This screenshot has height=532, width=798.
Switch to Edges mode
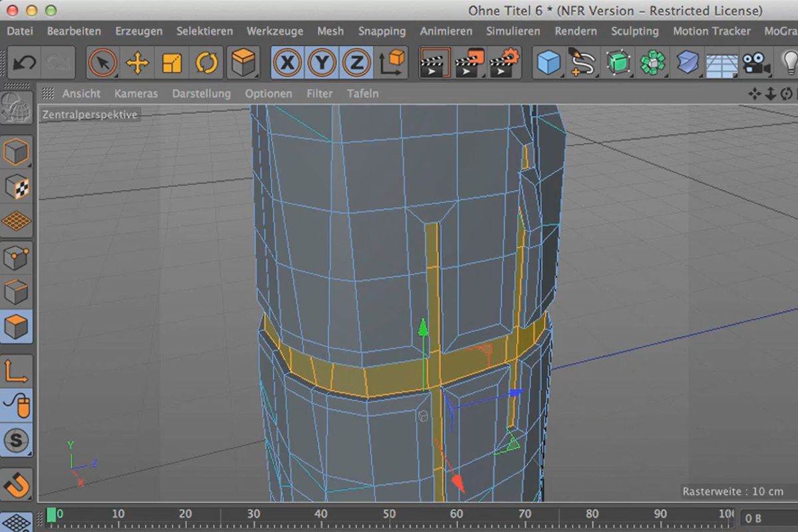click(x=17, y=292)
